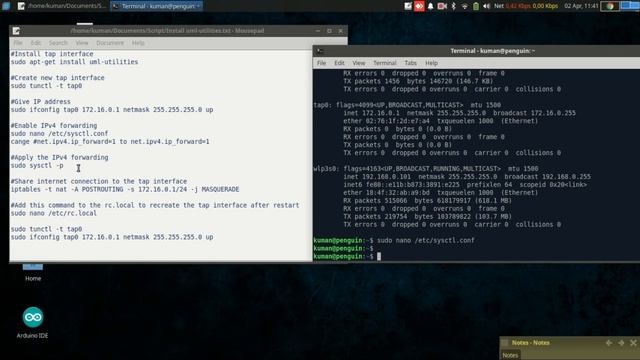Screen dimensions: 640x360
Task: Open the View menu in Terminal
Action: 359,63
